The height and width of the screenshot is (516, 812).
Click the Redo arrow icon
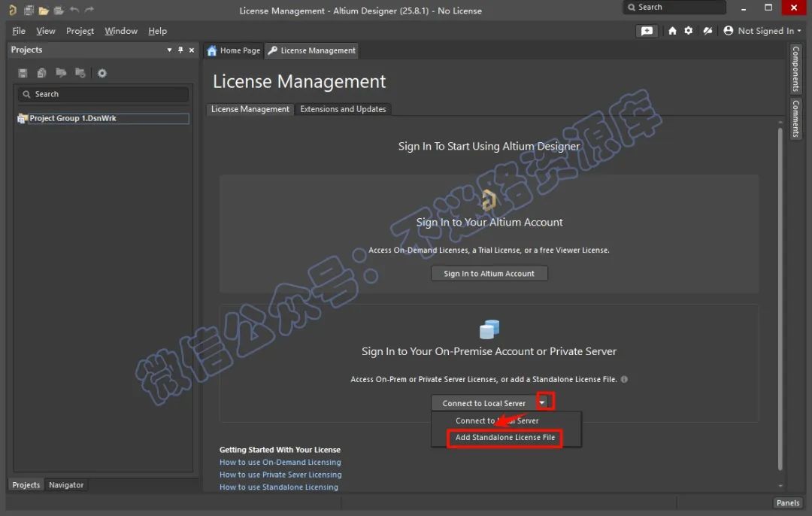pos(89,10)
